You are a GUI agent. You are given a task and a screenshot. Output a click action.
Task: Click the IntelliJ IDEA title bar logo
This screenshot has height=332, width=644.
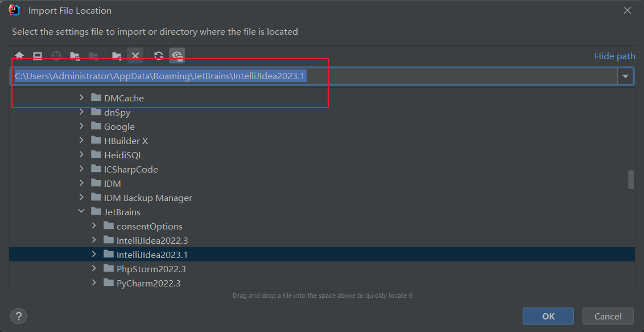point(14,10)
